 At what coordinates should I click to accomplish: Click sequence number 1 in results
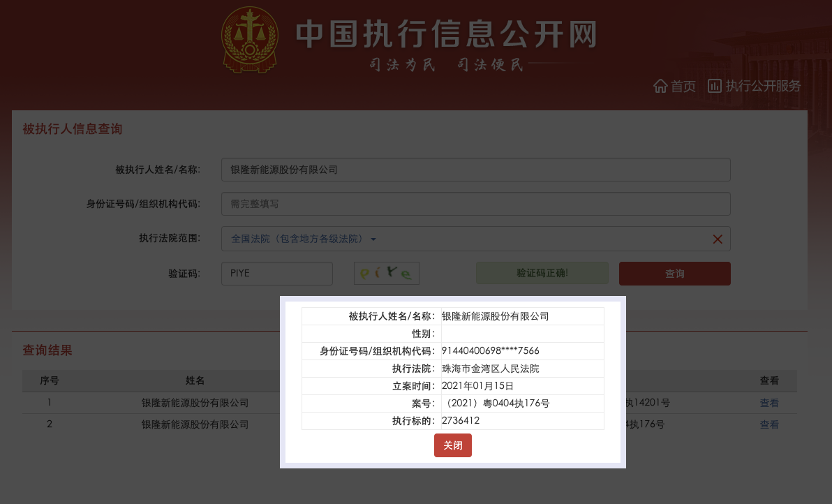coord(50,403)
